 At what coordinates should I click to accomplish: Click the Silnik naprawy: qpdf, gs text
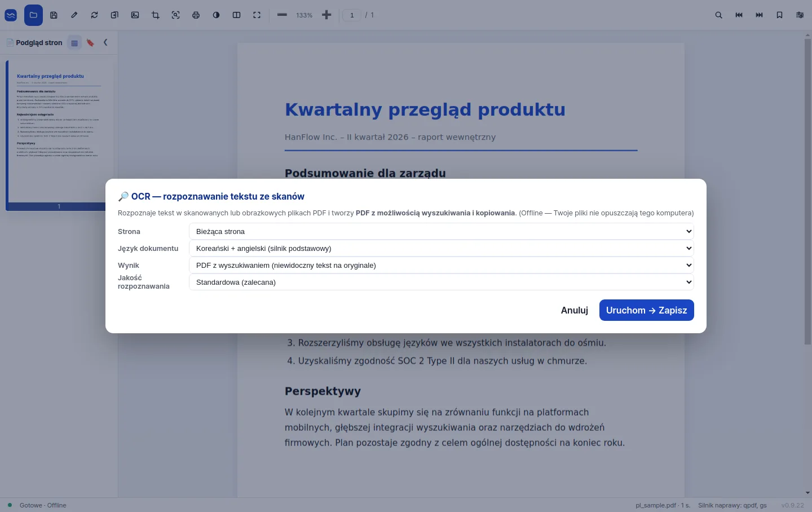click(x=732, y=505)
